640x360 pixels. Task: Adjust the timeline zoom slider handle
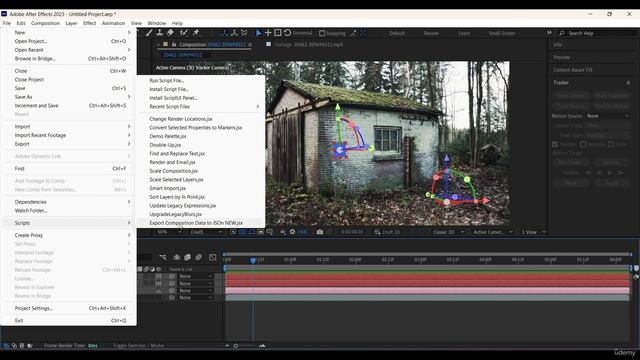point(236,346)
